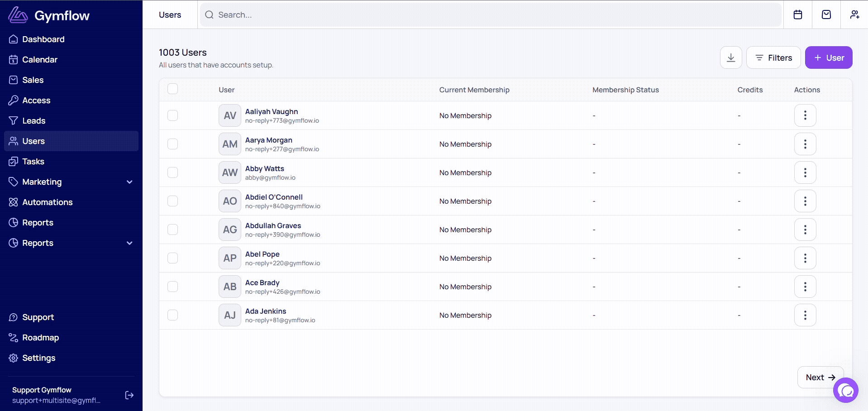Open the Dashboard page

click(x=71, y=39)
